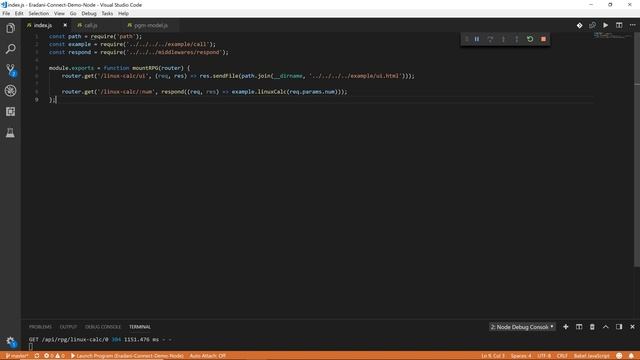Open More Actions ellipsis in editor title
The image size is (640, 360).
pyautogui.click(x=632, y=25)
